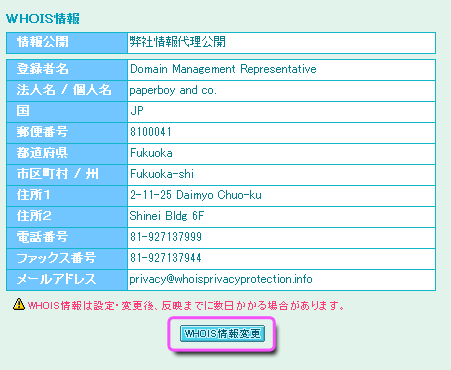The width and height of the screenshot is (451, 370).
Task: Select the postal code 8100041
Action: click(151, 132)
